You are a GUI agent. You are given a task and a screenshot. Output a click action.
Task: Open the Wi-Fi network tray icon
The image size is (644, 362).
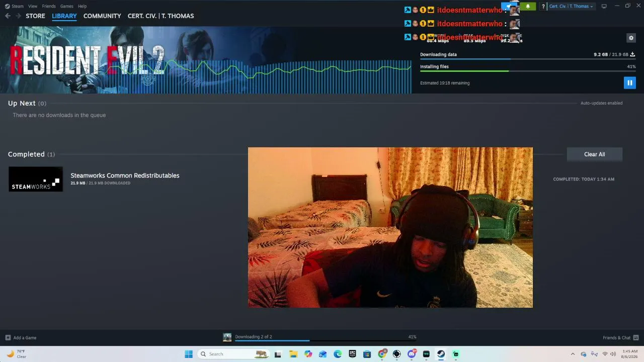(605, 354)
